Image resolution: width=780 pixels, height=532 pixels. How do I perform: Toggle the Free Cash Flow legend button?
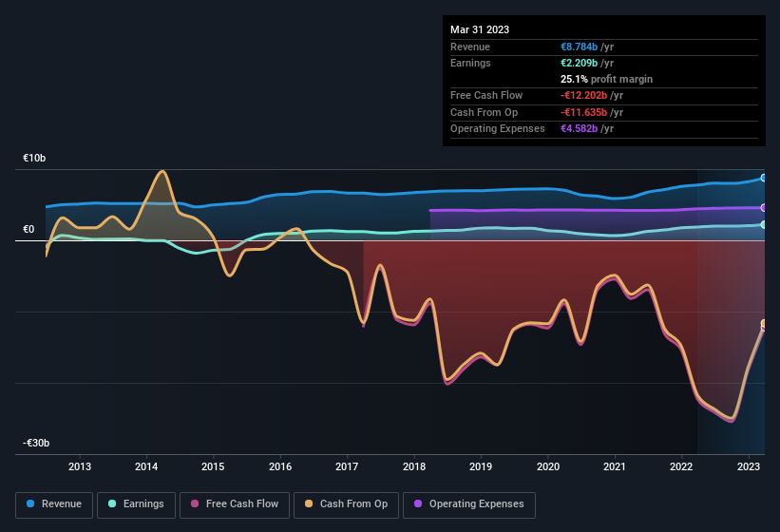pos(236,503)
